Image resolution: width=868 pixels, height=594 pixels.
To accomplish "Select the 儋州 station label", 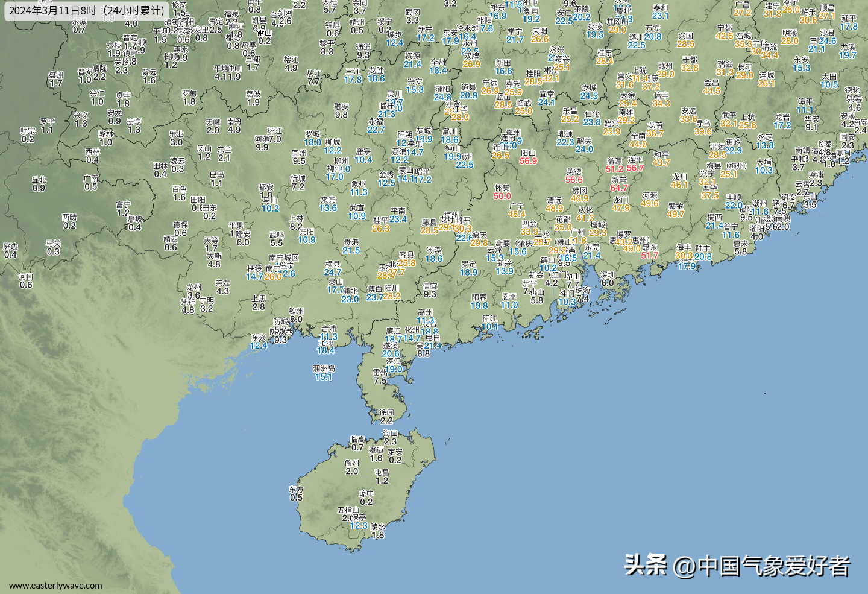I will [x=351, y=463].
